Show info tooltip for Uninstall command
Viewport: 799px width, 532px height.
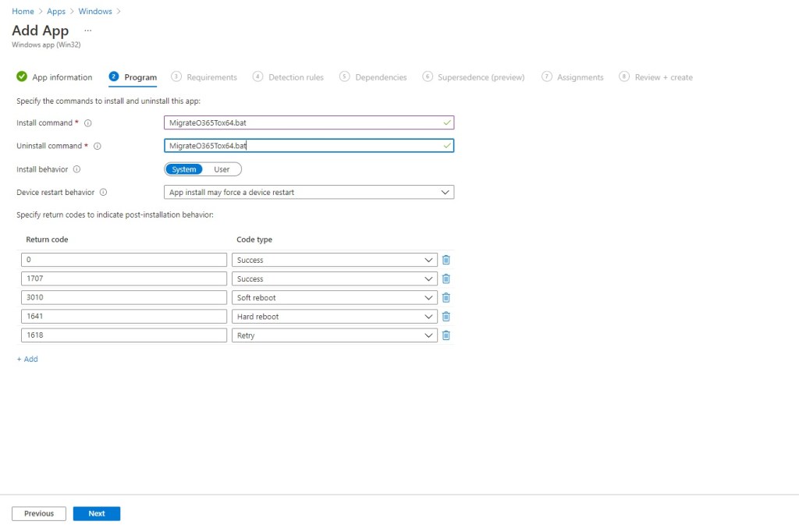click(x=98, y=146)
